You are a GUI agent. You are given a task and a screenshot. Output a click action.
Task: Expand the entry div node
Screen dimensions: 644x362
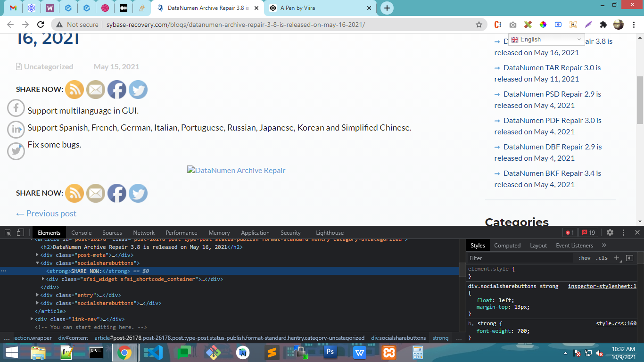pyautogui.click(x=38, y=295)
